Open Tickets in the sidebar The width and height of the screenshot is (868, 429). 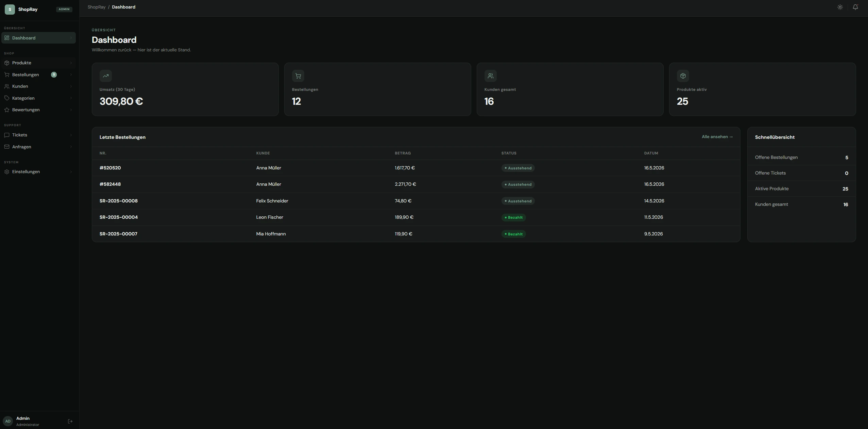click(x=38, y=135)
